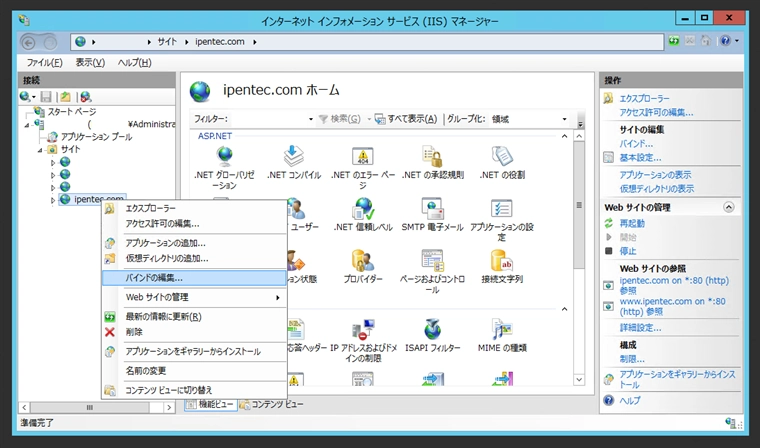Click アプリケーションの表示 link
This screenshot has width=760, height=448.
point(655,175)
